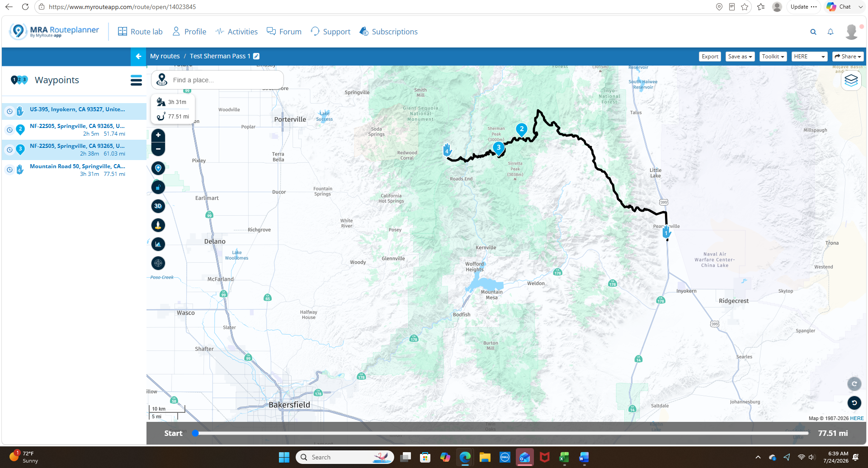868x468 pixels.
Task: Toggle the map lock icon
Action: (x=158, y=187)
